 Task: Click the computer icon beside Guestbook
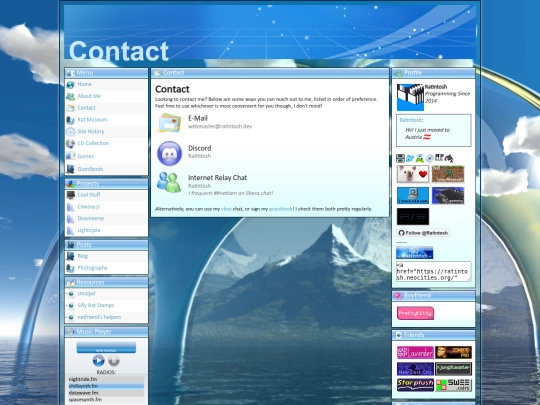coord(71,169)
